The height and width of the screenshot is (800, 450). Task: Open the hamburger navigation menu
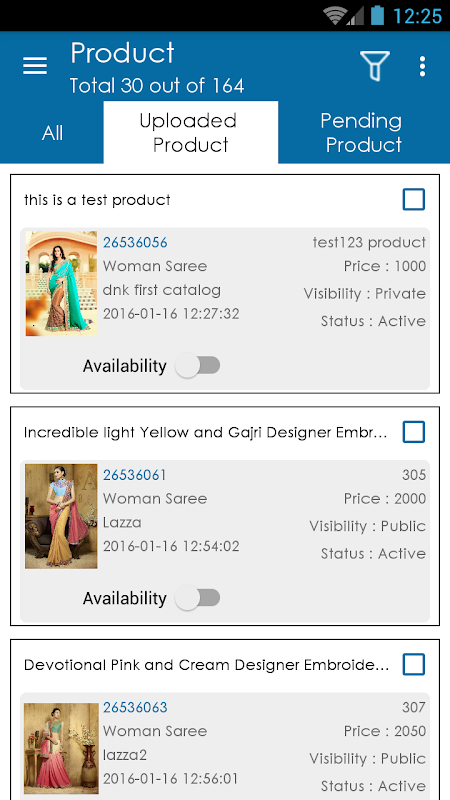pos(35,66)
